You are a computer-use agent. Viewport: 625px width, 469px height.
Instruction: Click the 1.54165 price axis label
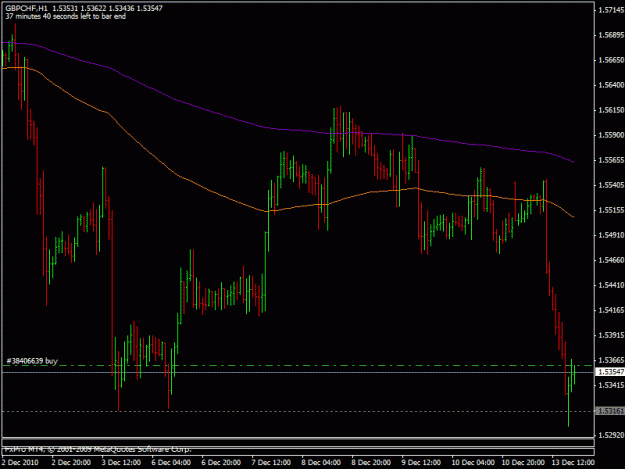tap(611, 310)
